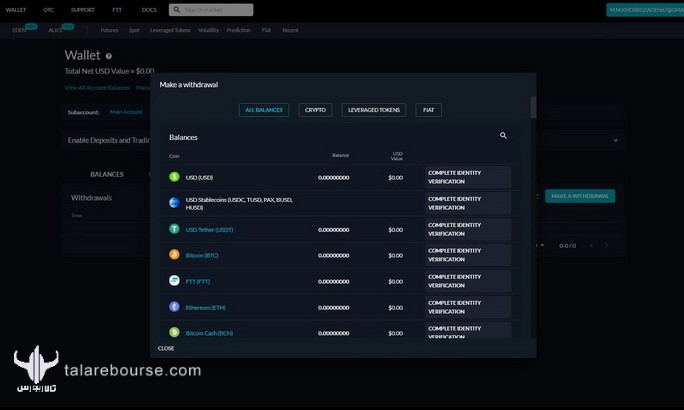
Task: Close the Make a withdrawal dialog
Action: click(166, 348)
